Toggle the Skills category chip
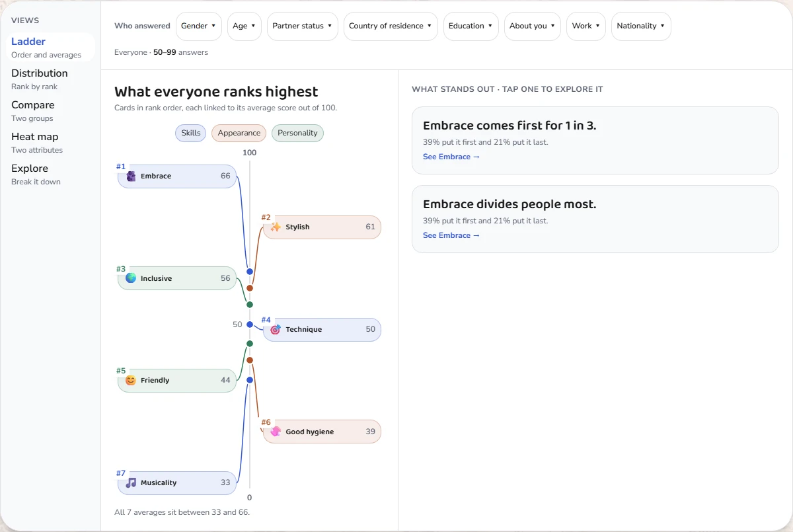The image size is (793, 532). (x=191, y=133)
